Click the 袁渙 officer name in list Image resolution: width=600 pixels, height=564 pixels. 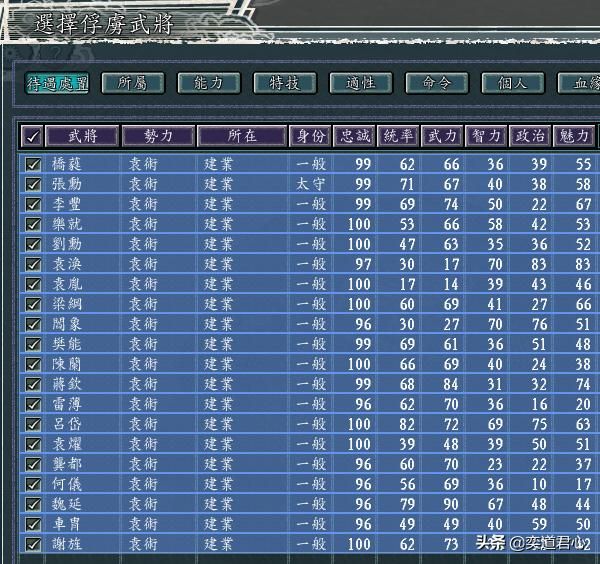[68, 264]
